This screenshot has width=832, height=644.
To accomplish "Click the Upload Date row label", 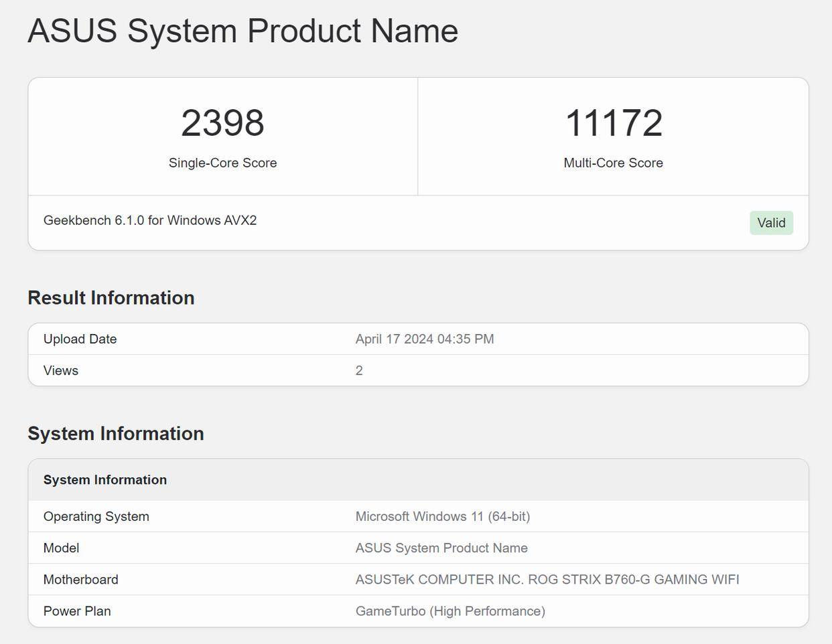I will [x=80, y=339].
